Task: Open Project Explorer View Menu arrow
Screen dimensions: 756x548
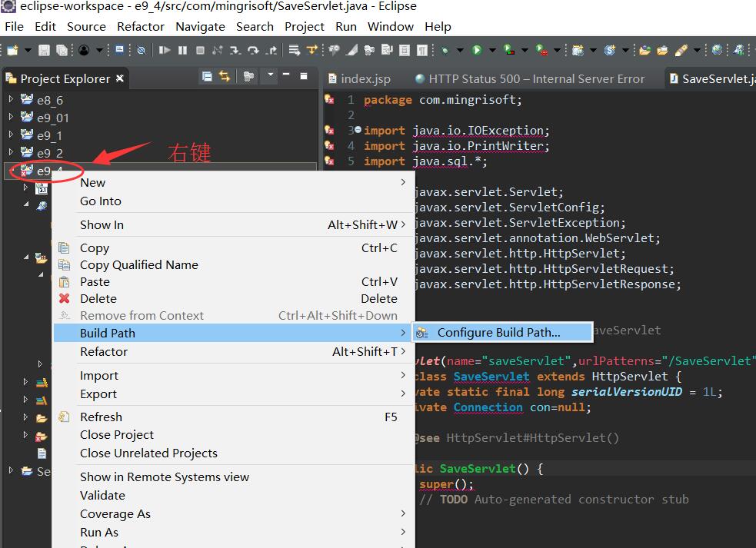Action: point(271,75)
